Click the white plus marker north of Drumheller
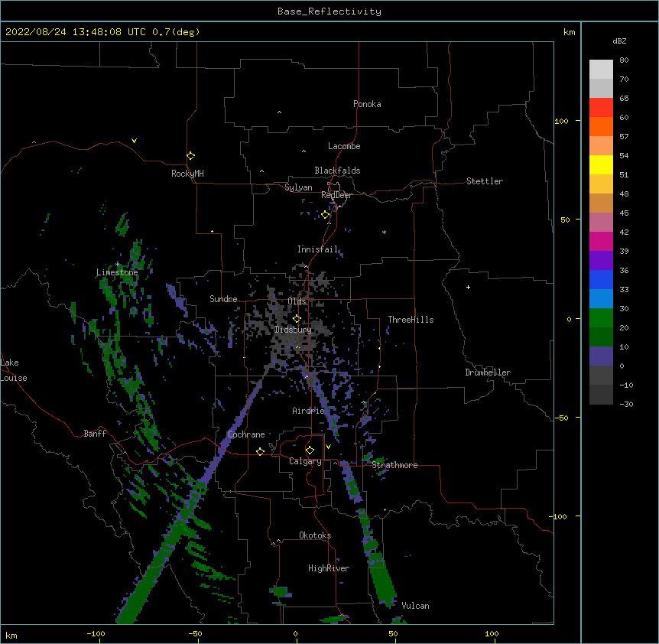Image resolution: width=659 pixels, height=644 pixels. pos(468,287)
